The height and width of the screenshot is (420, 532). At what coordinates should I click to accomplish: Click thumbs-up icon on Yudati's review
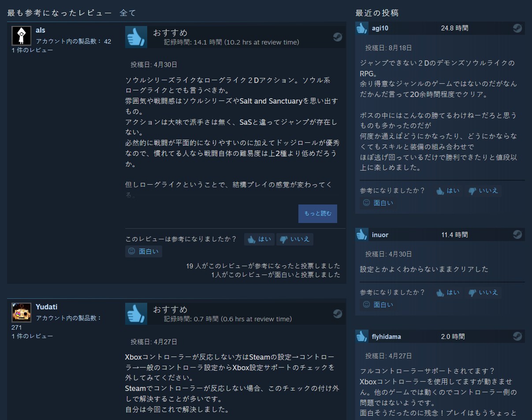pyautogui.click(x=136, y=314)
